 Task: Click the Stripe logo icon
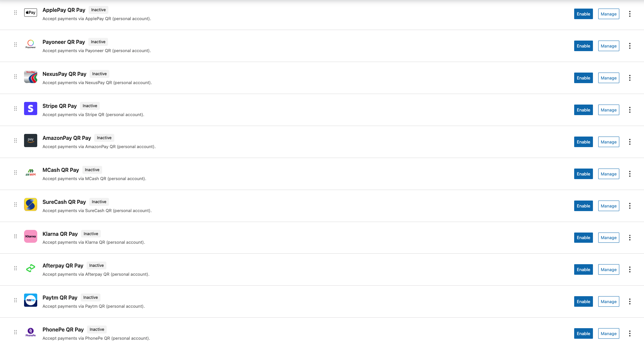coord(31,109)
